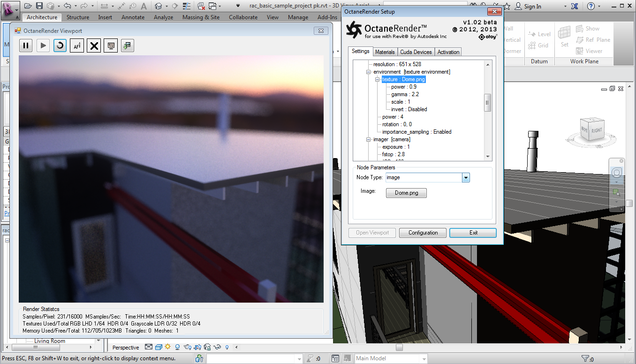The width and height of the screenshot is (636, 364).
Task: Click the Exit button in OctaneRender Setup
Action: pos(473,233)
